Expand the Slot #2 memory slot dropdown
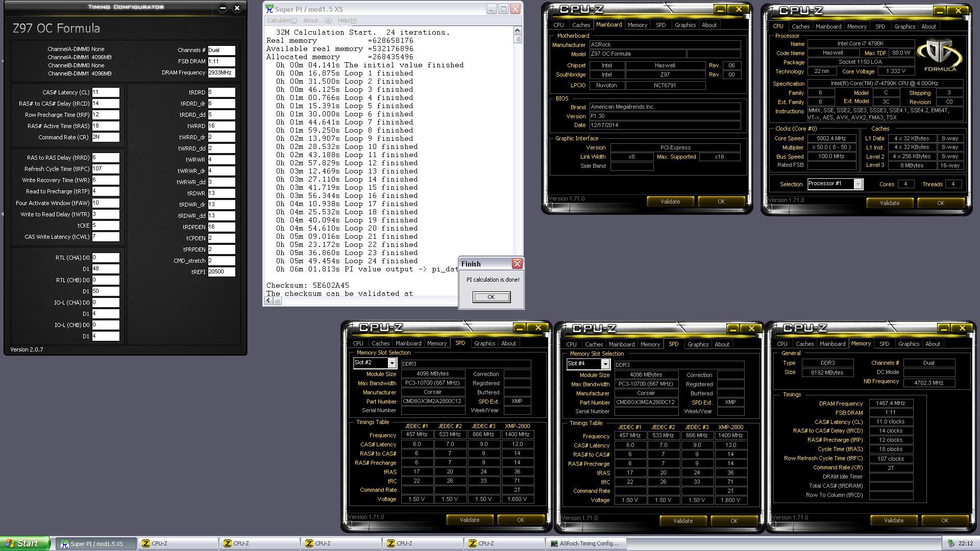The height and width of the screenshot is (551, 980). point(391,363)
